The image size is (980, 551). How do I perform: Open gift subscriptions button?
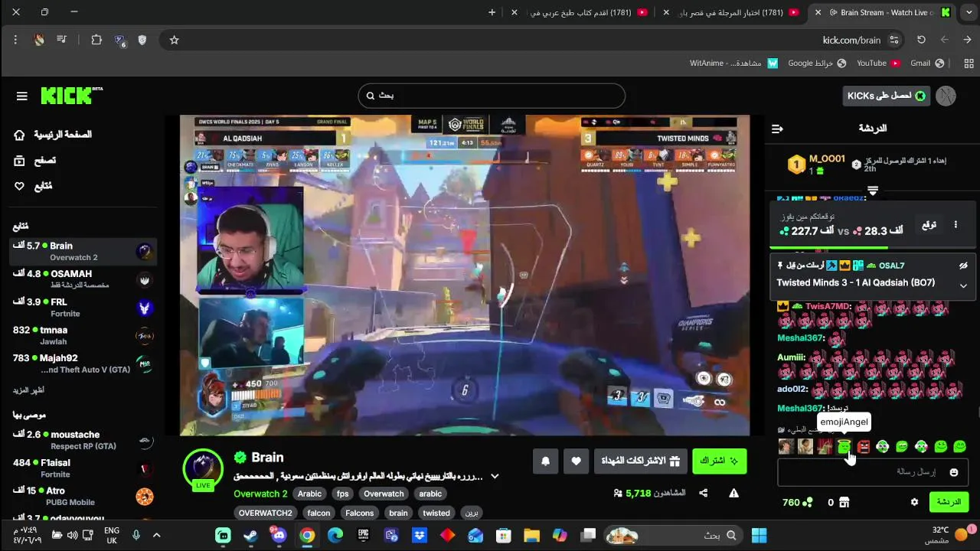(641, 461)
